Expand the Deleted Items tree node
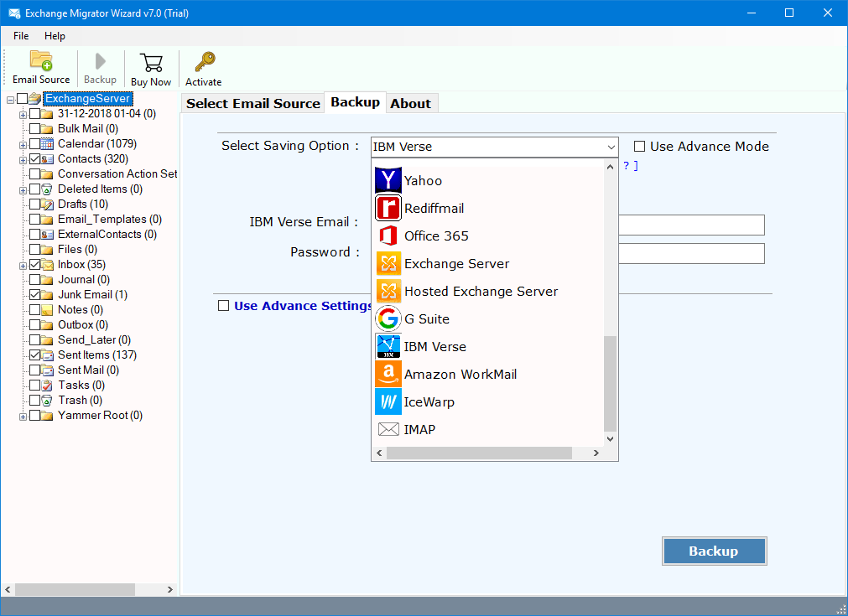 [x=23, y=190]
